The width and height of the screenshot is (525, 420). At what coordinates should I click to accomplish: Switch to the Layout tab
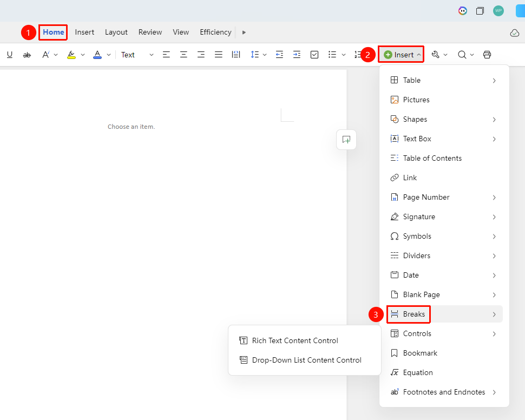[x=116, y=32]
